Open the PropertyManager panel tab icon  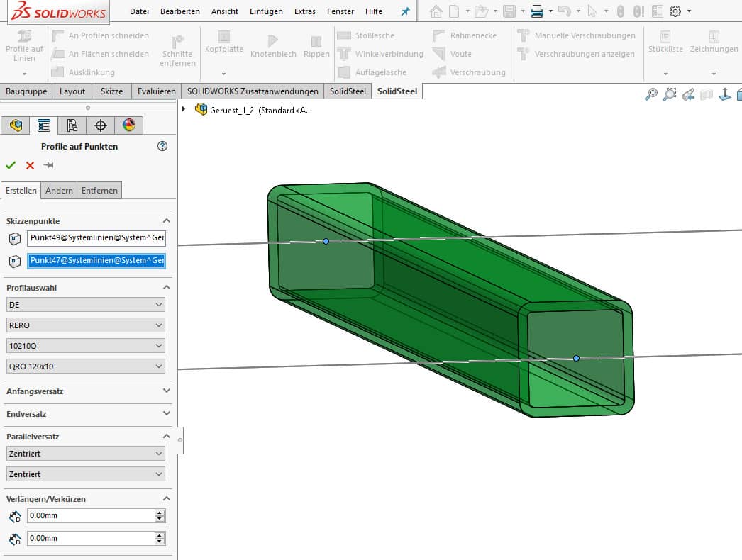[44, 125]
